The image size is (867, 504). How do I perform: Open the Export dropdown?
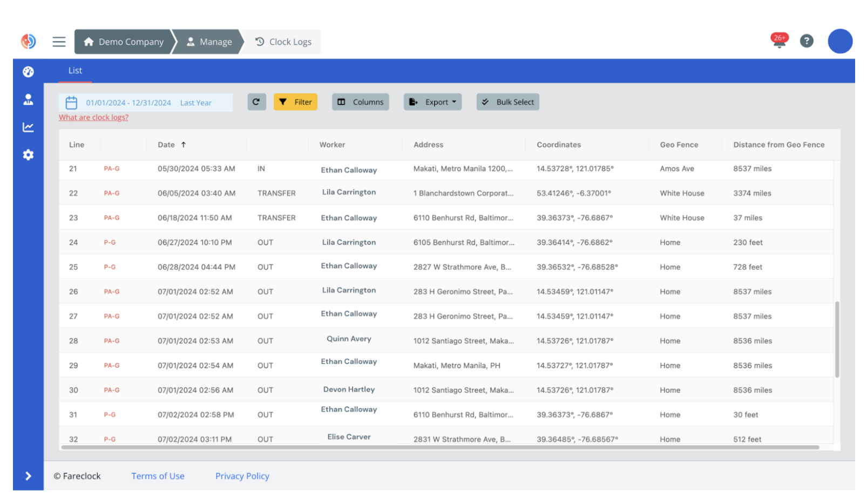click(432, 102)
